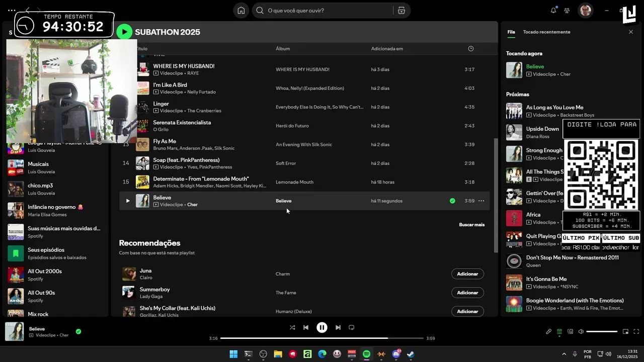Viewport: 644px width, 362px height.
Task: Select I'm Like A Bird track
Action: click(170, 85)
